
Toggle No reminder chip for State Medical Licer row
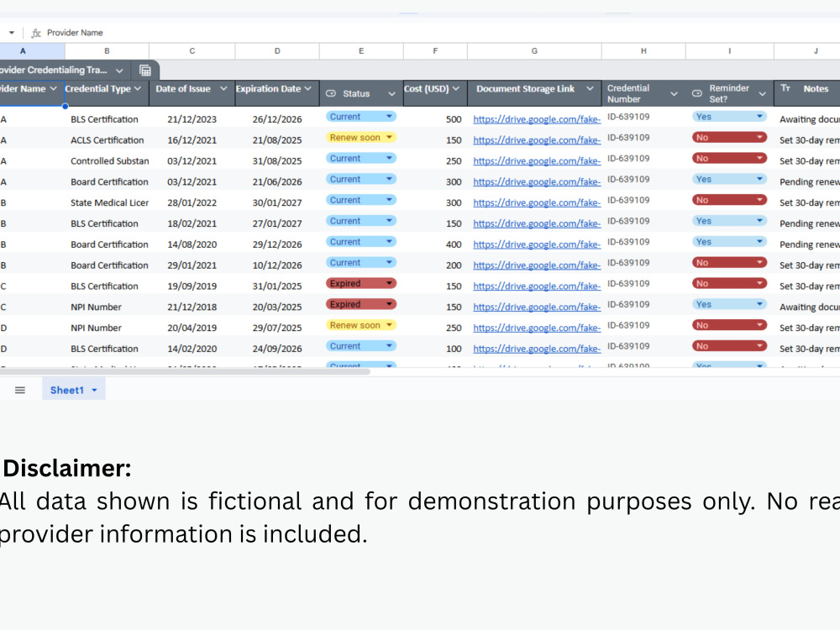(730, 201)
